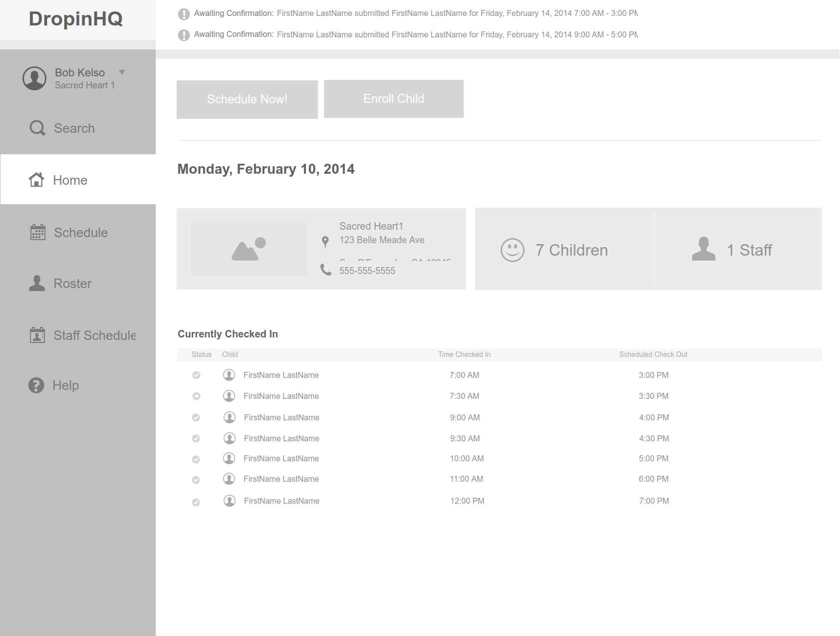840x636 pixels.
Task: Click the phone icon beside 555-555-5555
Action: coord(326,270)
